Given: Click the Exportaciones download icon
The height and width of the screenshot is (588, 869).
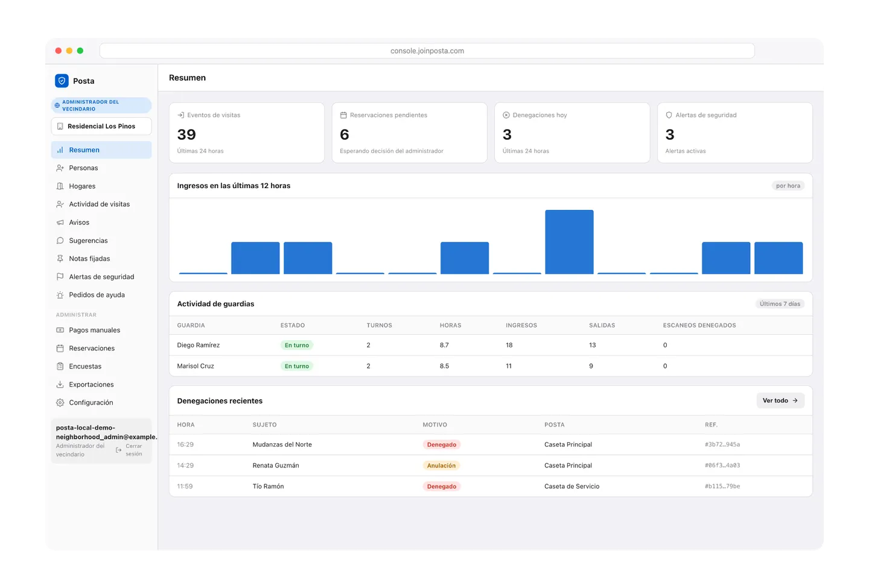Looking at the screenshot, I should coord(60,385).
